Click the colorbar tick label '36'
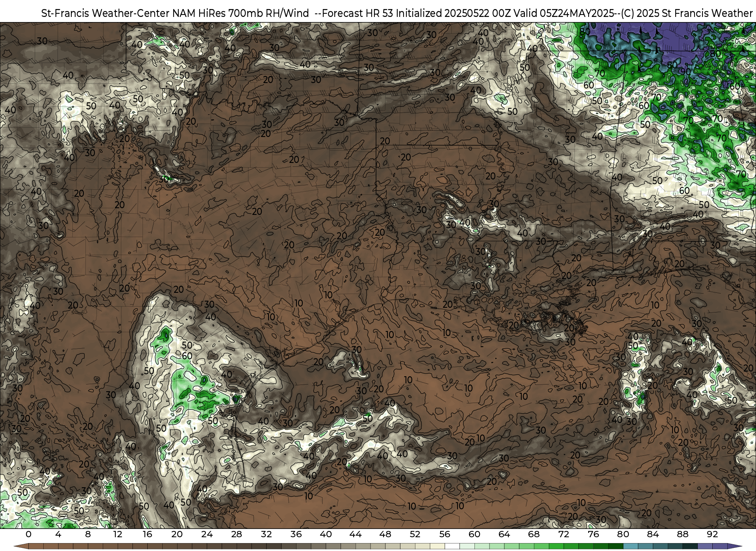756x551 pixels. [296, 534]
